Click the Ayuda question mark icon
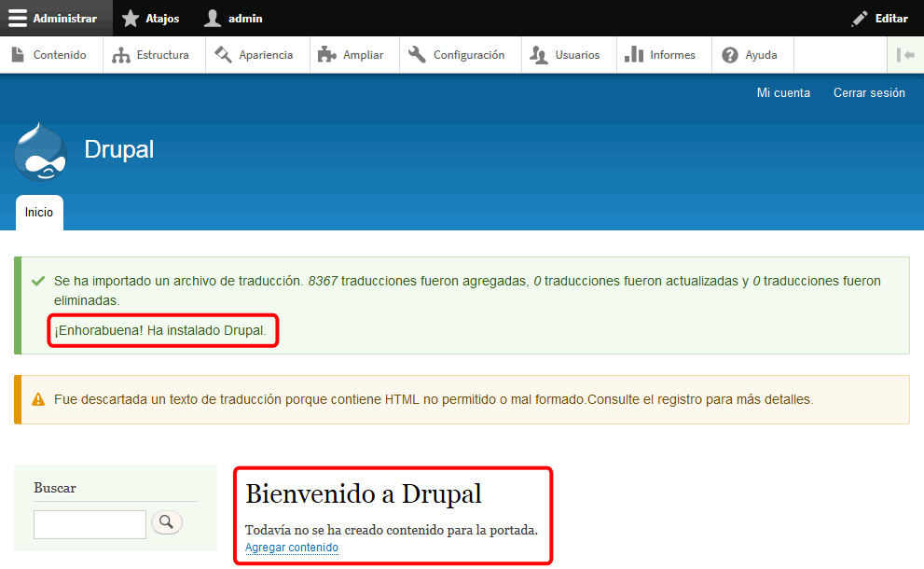The width and height of the screenshot is (924, 569). (729, 55)
